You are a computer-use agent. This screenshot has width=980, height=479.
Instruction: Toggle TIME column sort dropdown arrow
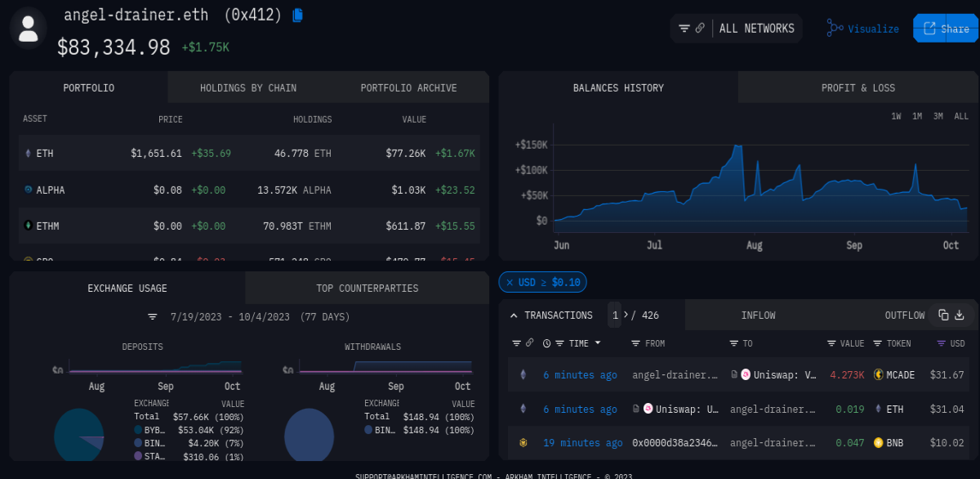tap(598, 343)
